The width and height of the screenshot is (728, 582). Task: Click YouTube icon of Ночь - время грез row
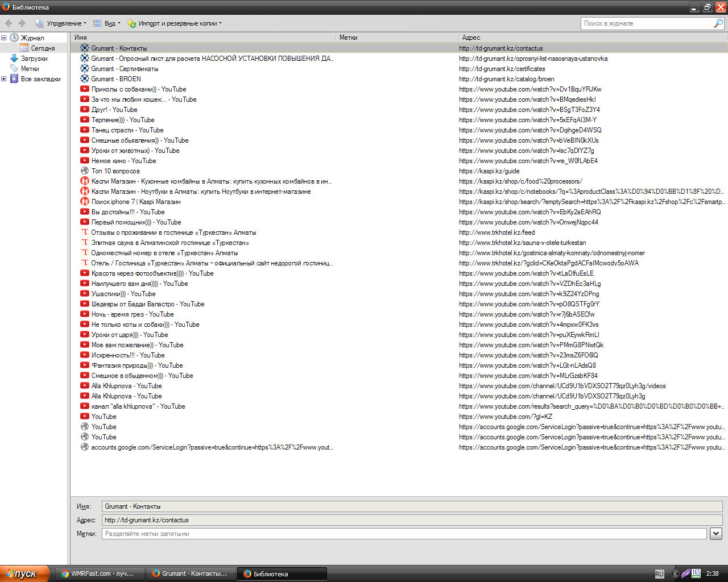click(x=85, y=314)
